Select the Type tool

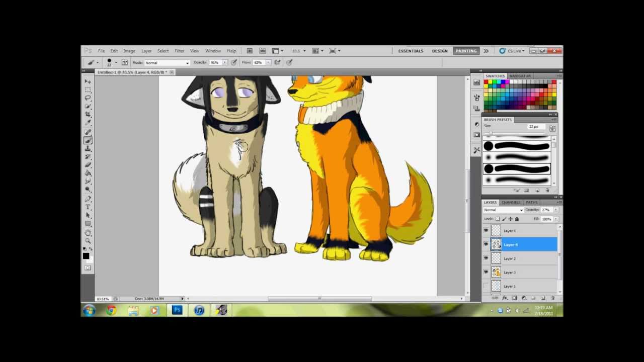(88, 207)
